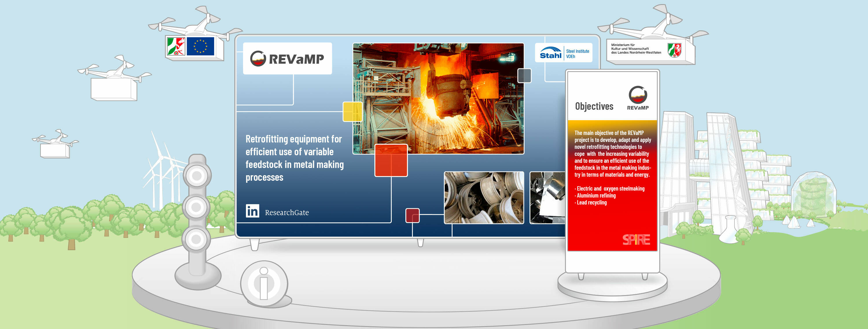This screenshot has height=329, width=868.
Task: Click the NRW coat of arms beside EU flag
Action: 176,46
